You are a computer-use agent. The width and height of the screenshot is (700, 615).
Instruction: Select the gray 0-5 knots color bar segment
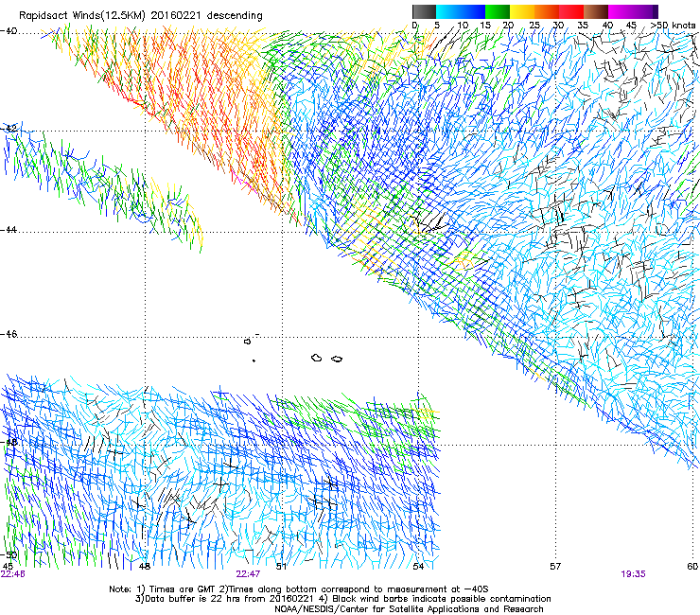(424, 11)
